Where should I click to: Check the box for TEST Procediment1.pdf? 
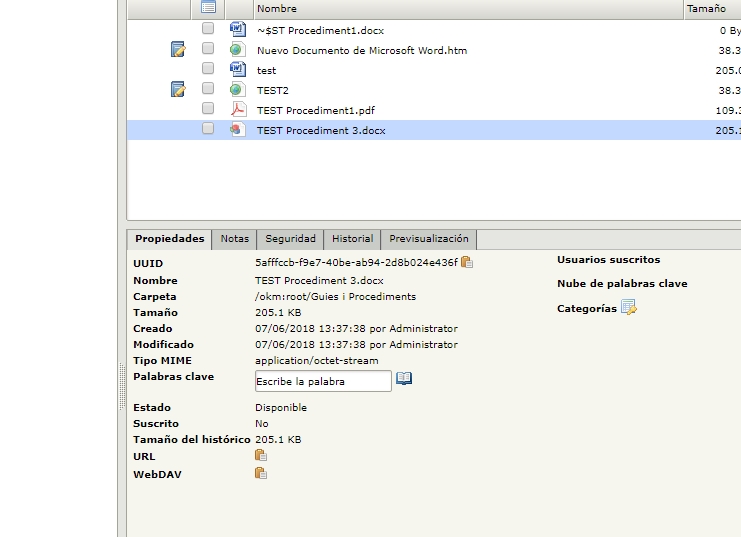point(208,108)
